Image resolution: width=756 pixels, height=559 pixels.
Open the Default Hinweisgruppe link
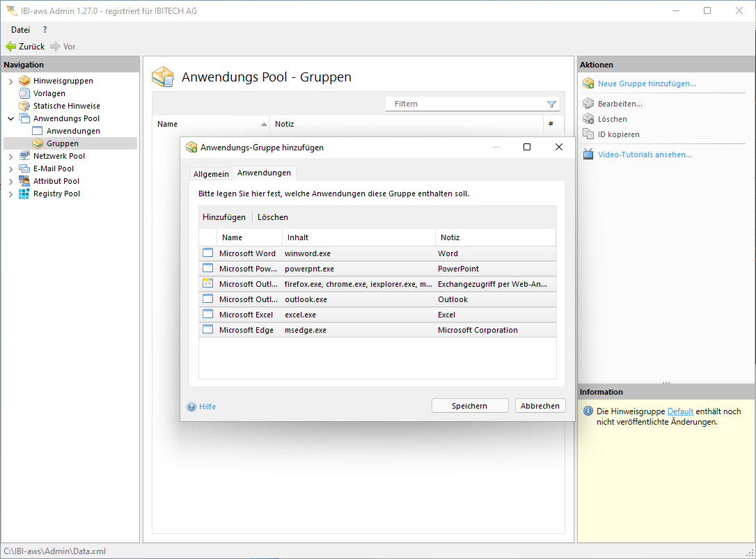click(680, 411)
